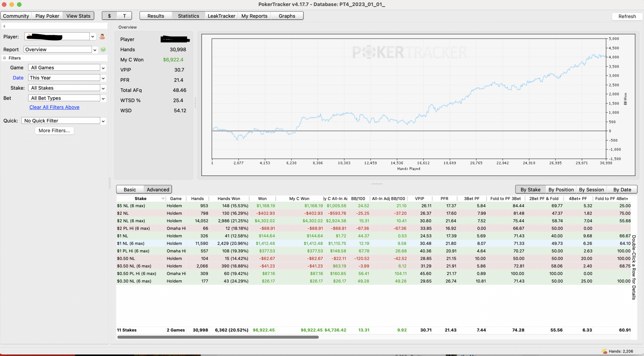
Task: Click the horizontal scrollbar under the stakes table
Action: tap(218, 337)
